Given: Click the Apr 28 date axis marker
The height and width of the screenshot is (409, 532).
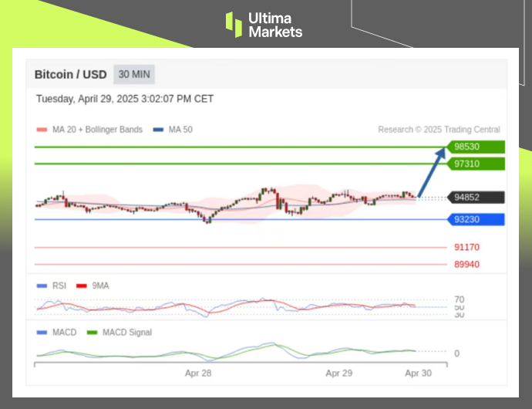Looking at the screenshot, I should (x=198, y=373).
